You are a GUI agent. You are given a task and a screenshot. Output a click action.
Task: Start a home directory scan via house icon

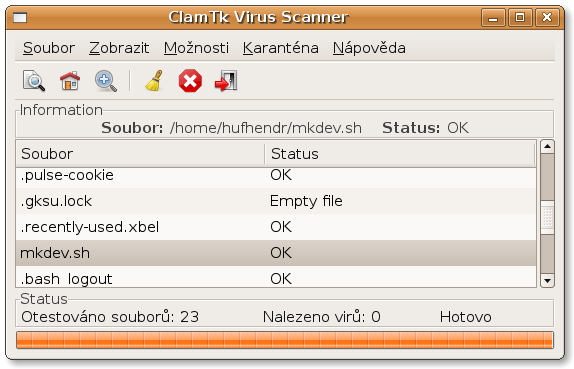pyautogui.click(x=70, y=81)
